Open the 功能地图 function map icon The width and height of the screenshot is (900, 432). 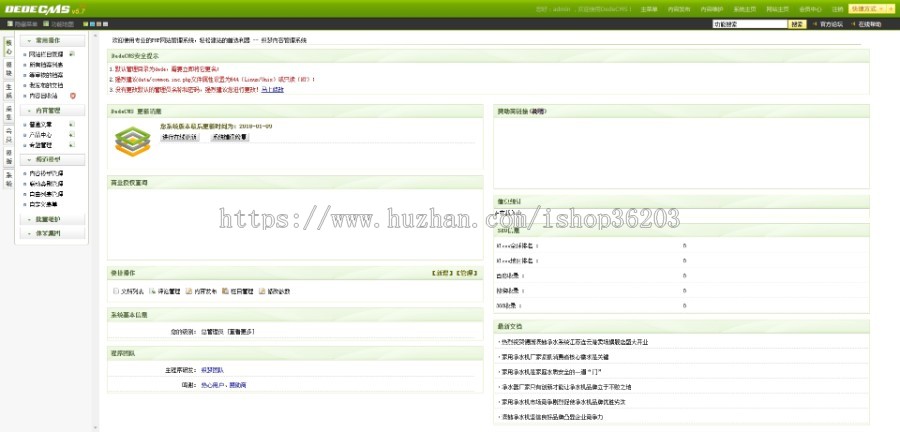point(46,23)
